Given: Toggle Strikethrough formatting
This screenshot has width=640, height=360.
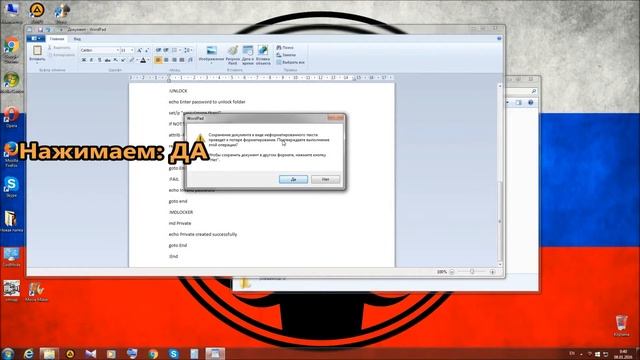Looking at the screenshot, I should click(x=107, y=60).
